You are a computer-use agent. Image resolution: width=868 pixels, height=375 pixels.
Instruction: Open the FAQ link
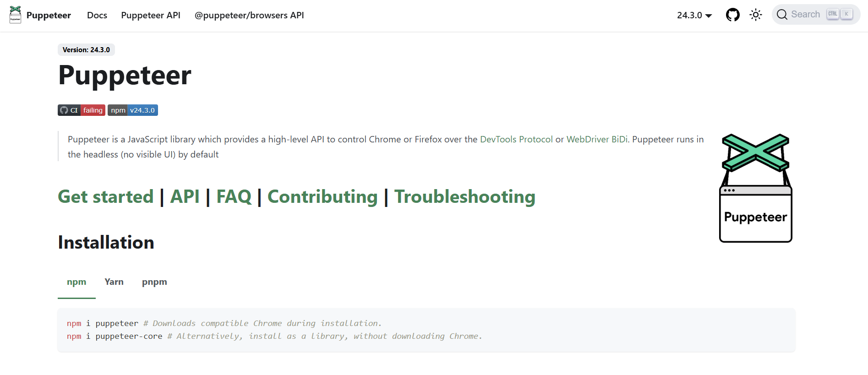[x=234, y=196]
